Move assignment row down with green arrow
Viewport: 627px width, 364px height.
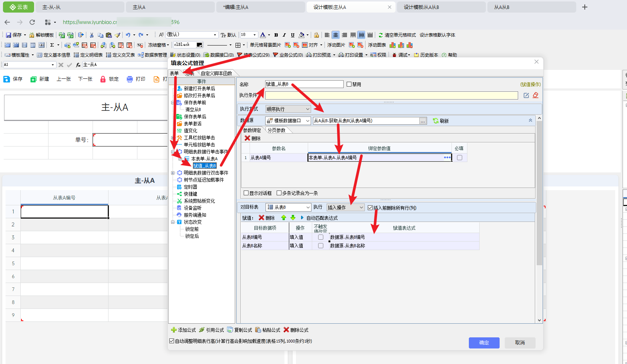[293, 218]
